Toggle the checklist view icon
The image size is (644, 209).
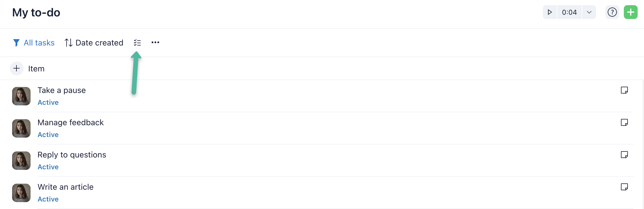[x=137, y=43]
